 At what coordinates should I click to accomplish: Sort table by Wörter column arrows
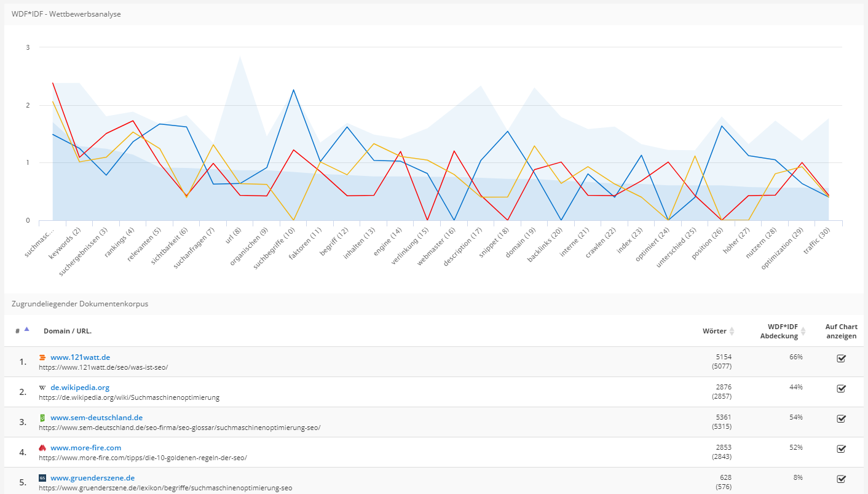coord(732,331)
